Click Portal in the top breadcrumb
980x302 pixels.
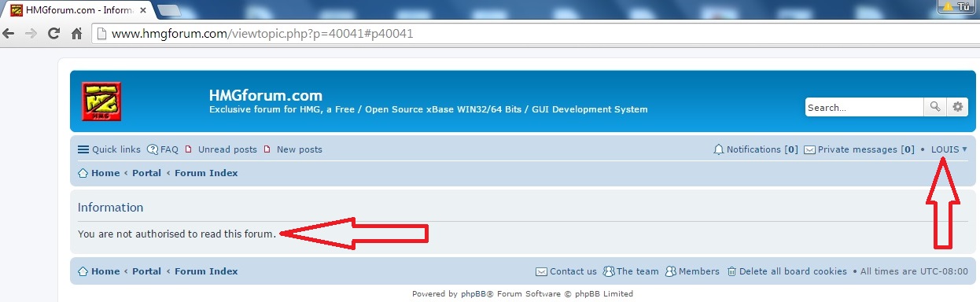[x=146, y=173]
